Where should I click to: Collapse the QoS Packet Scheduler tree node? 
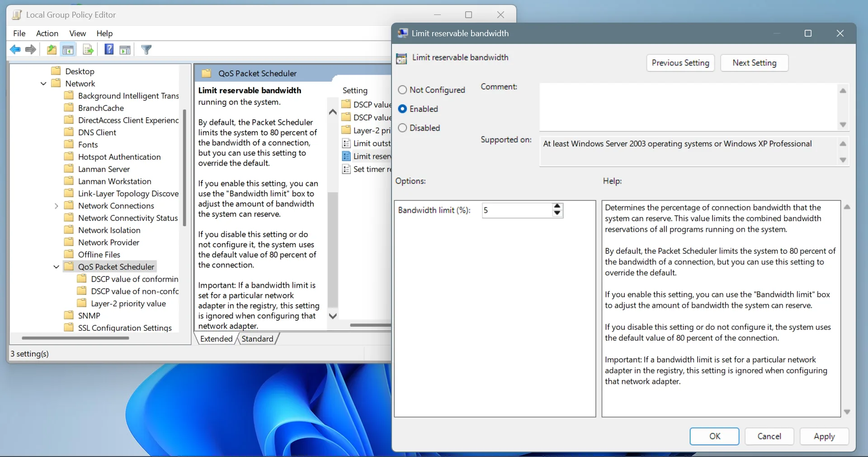click(x=56, y=267)
